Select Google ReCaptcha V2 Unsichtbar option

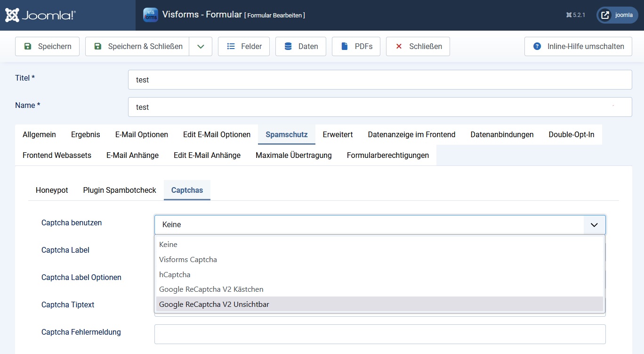coord(214,304)
